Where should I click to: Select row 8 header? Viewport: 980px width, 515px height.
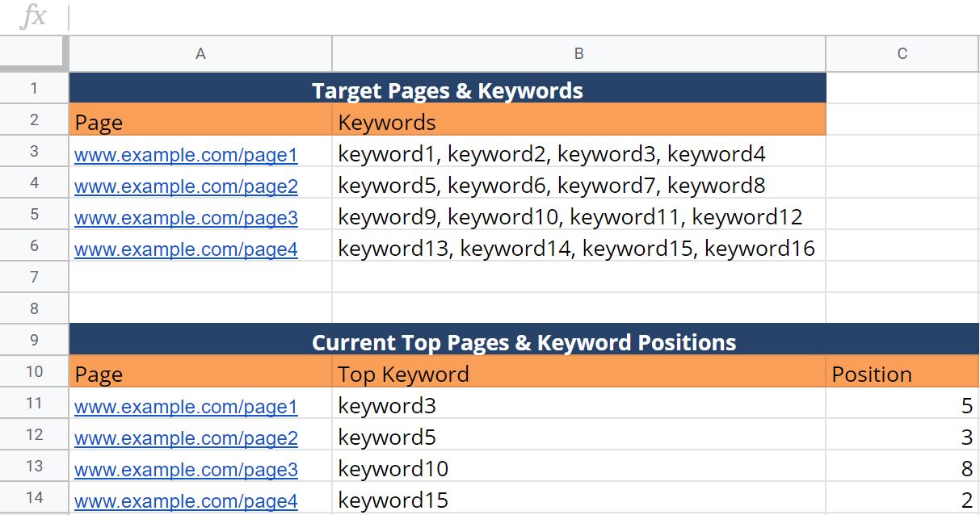[x=34, y=308]
